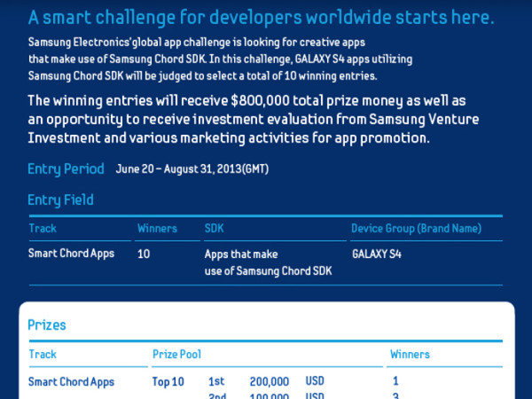
Task: Click the "1st" place label
Action: click(x=216, y=381)
